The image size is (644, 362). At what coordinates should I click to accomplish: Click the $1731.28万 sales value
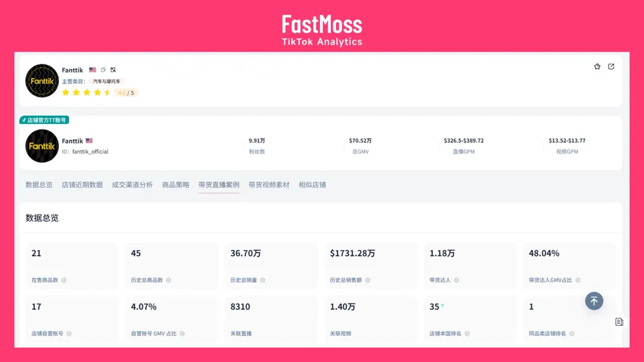(x=352, y=253)
